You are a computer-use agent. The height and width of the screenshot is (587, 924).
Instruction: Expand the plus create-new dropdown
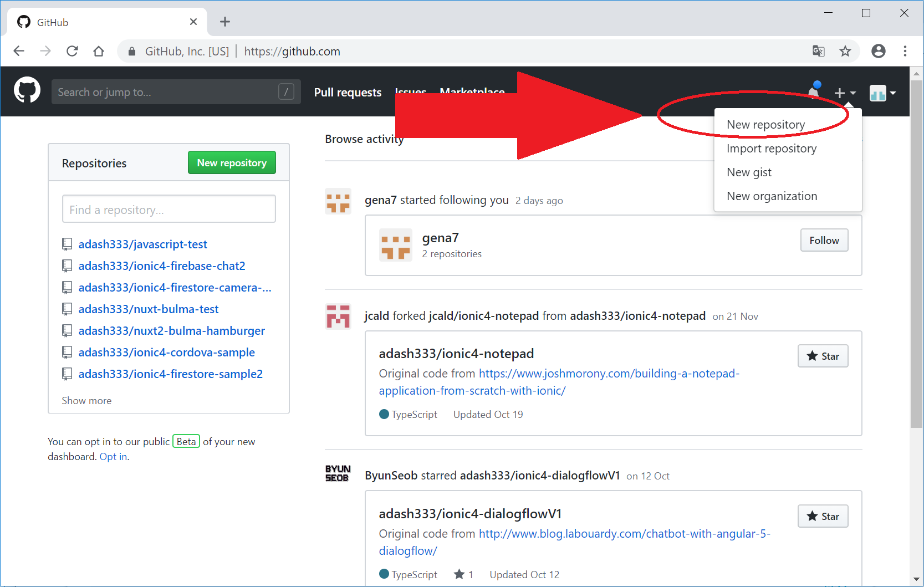844,93
